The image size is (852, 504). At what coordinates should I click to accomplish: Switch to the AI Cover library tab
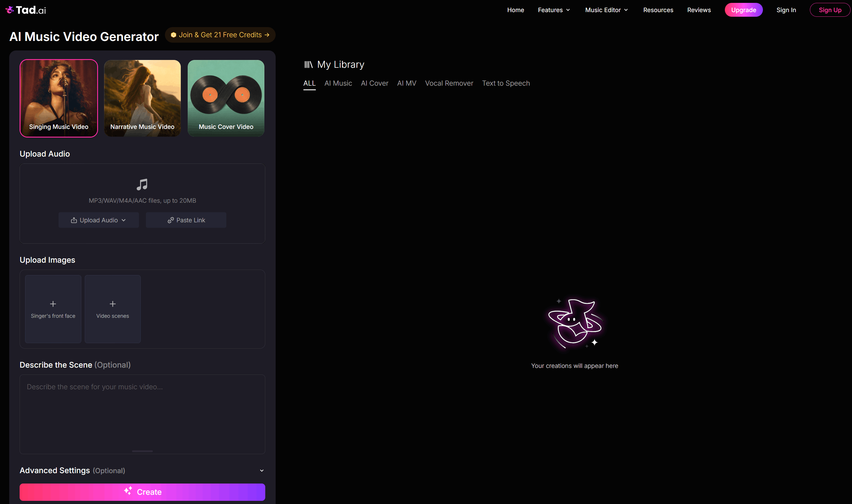(x=374, y=83)
